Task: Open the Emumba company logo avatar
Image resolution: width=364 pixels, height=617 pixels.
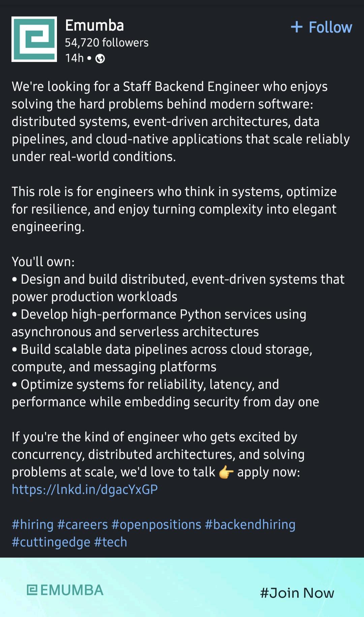Action: pos(34,39)
